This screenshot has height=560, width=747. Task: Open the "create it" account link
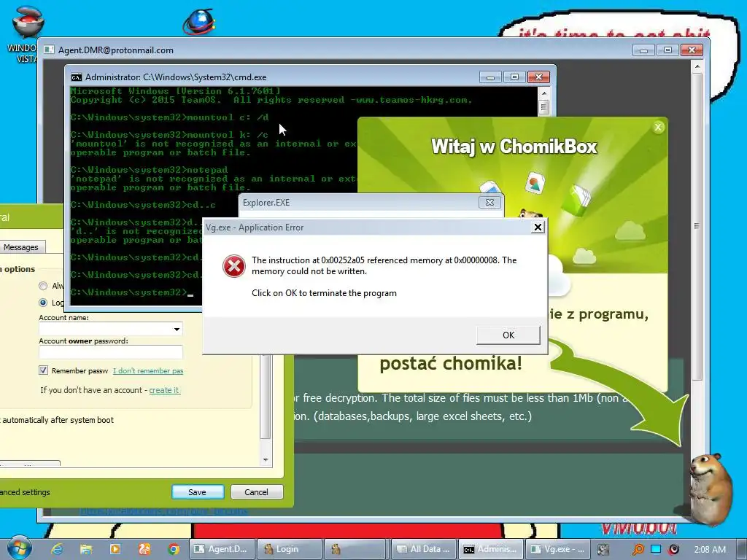click(x=164, y=390)
